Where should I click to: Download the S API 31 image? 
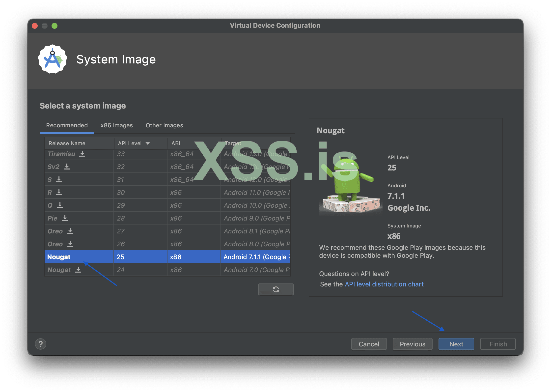tap(59, 180)
